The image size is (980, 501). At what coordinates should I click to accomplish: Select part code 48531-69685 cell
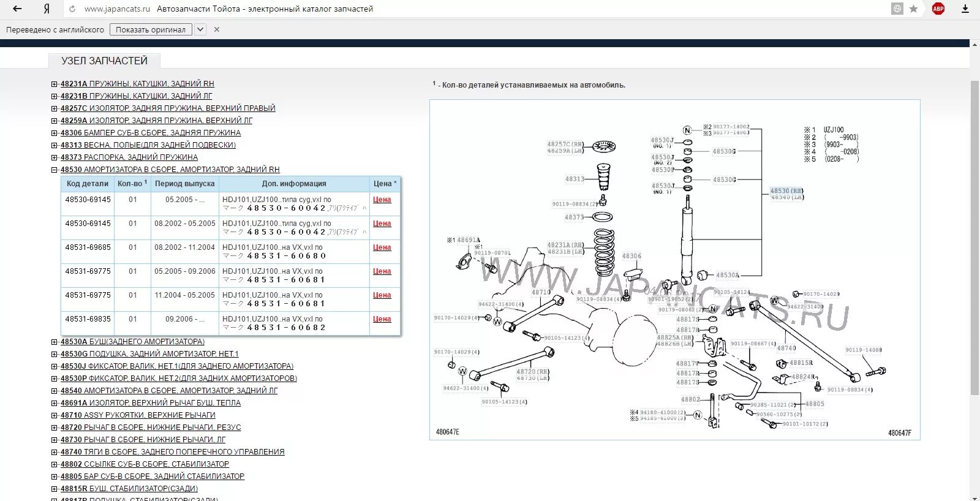pos(88,247)
